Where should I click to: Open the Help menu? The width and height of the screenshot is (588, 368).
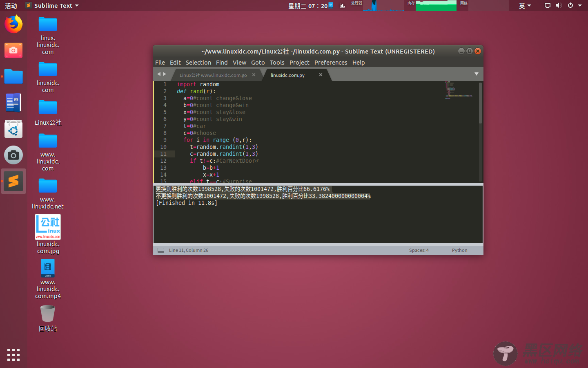(x=359, y=63)
